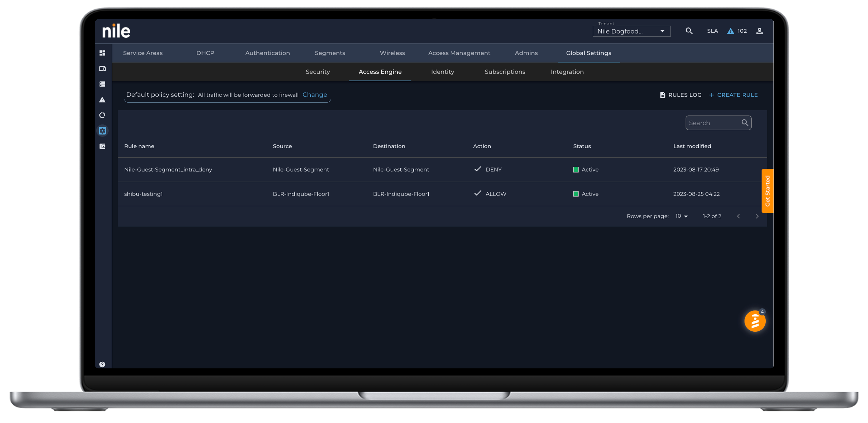Image resolution: width=868 pixels, height=423 pixels.
Task: Open the Segments tab
Action: click(330, 53)
